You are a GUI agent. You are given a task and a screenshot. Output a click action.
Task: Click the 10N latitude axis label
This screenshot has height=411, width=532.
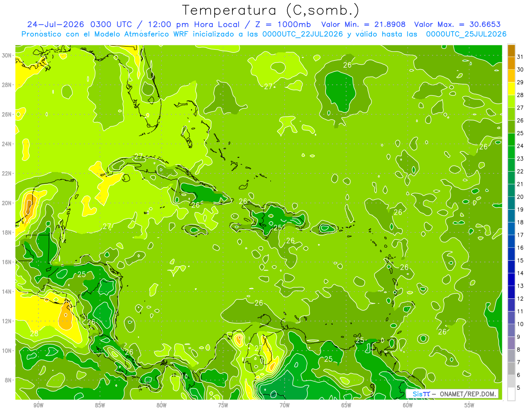click(7, 350)
